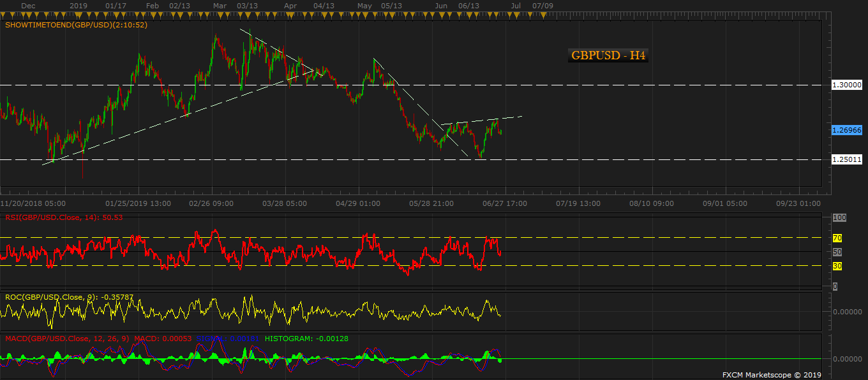Click the 11/20/2018 05:00 bottom time label
868x380 pixels.
tap(33, 204)
